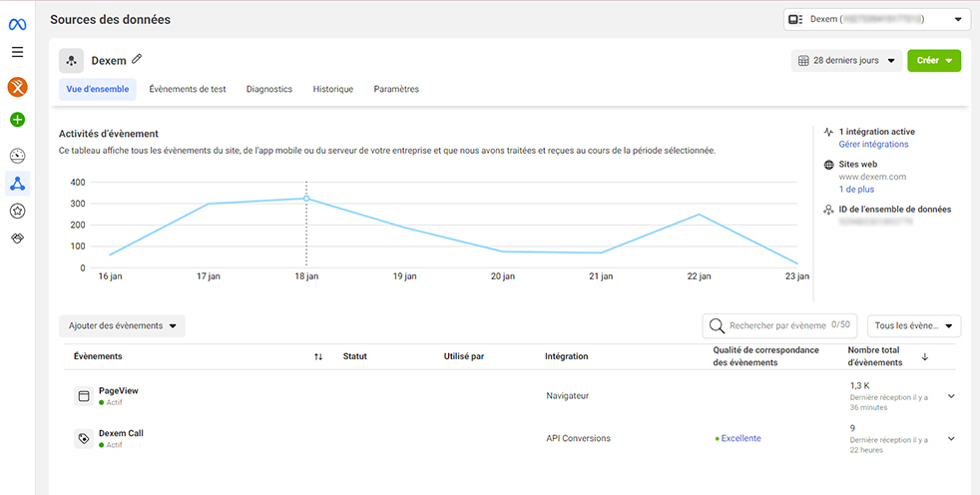Click the Sources des données page title

click(x=110, y=20)
